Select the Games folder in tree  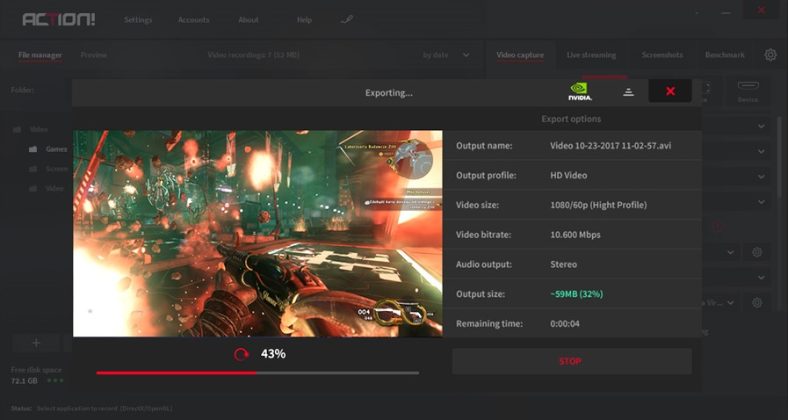(57, 149)
